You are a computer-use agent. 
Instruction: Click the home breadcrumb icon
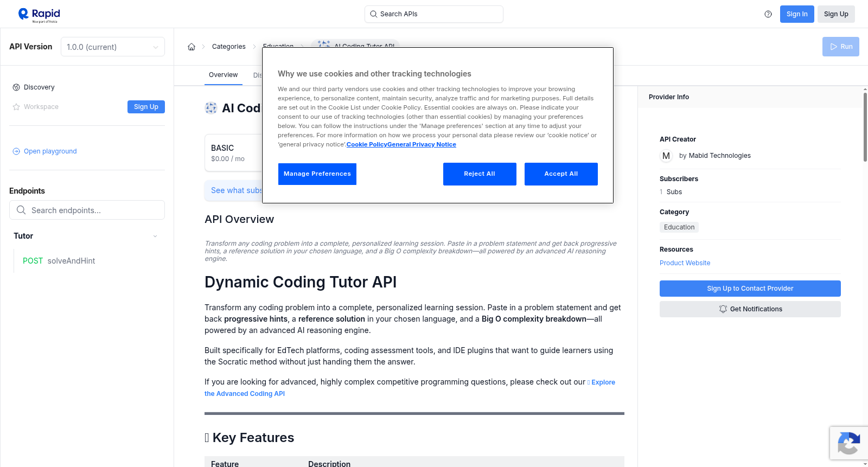click(x=192, y=47)
